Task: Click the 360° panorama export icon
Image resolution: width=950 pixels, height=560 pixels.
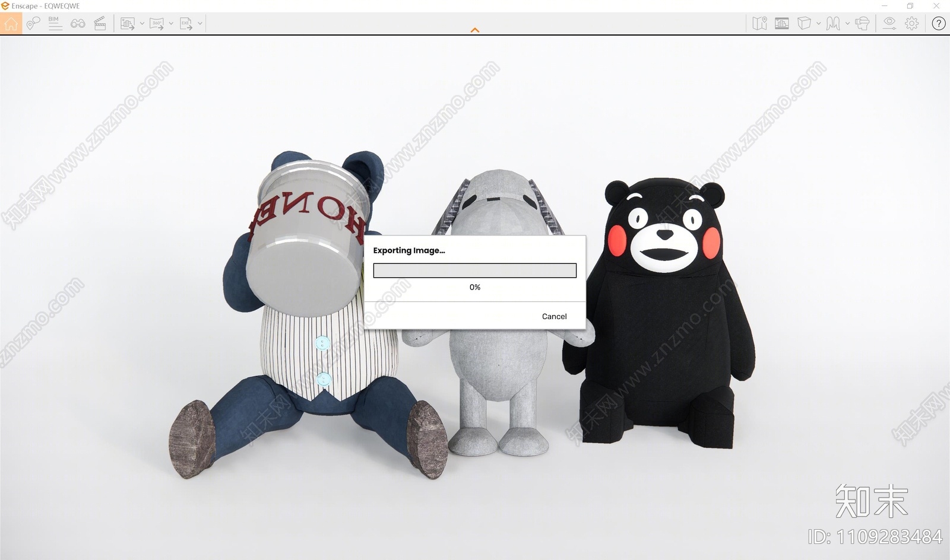Action: tap(157, 24)
